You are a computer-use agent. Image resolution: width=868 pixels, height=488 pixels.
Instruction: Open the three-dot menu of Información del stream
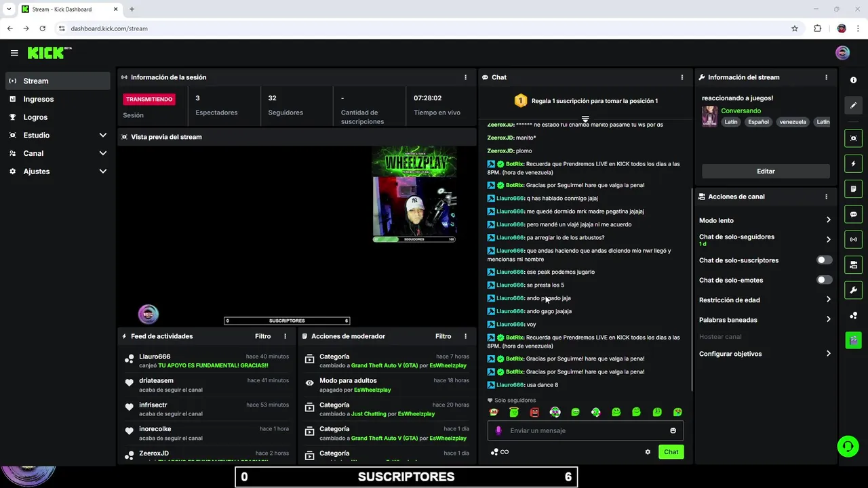(x=826, y=77)
